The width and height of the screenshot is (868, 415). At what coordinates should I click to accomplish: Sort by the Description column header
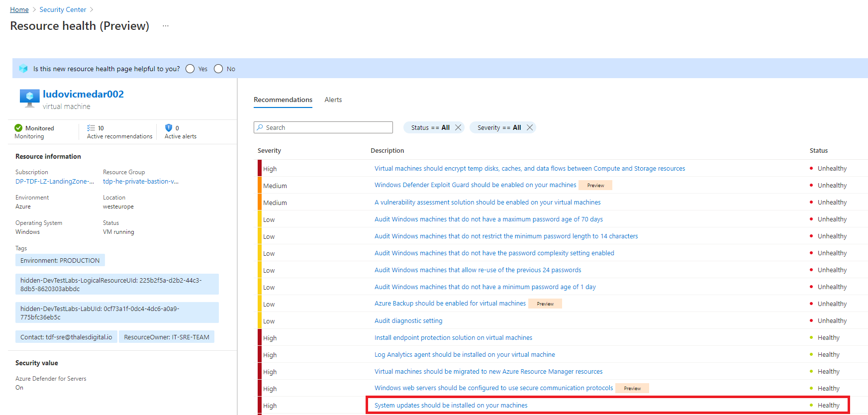click(x=387, y=150)
